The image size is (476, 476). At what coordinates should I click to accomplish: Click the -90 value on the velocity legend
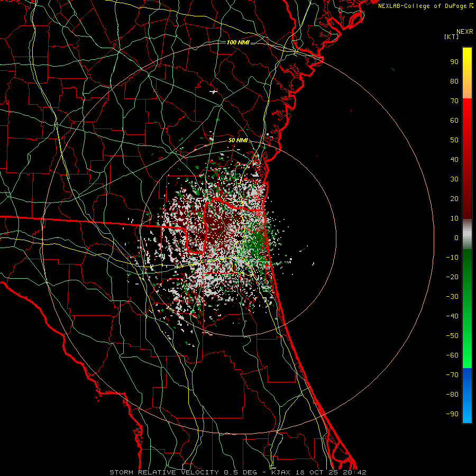[452, 414]
